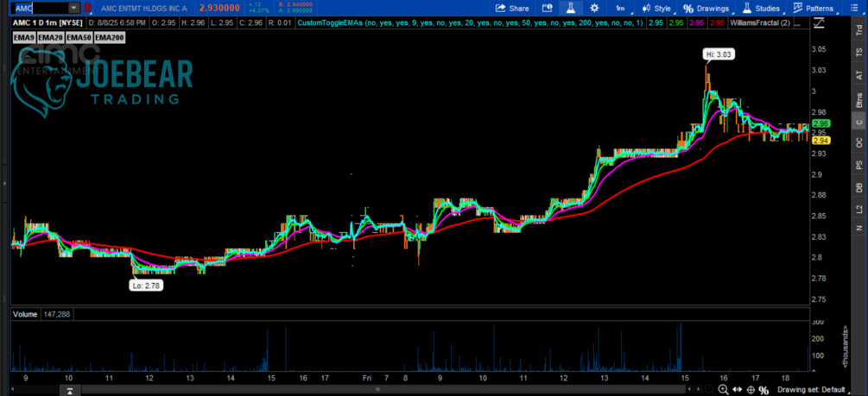Viewport: 868px width, 396px height.
Task: Click the yellow 2.94 price axis label
Action: pos(820,141)
